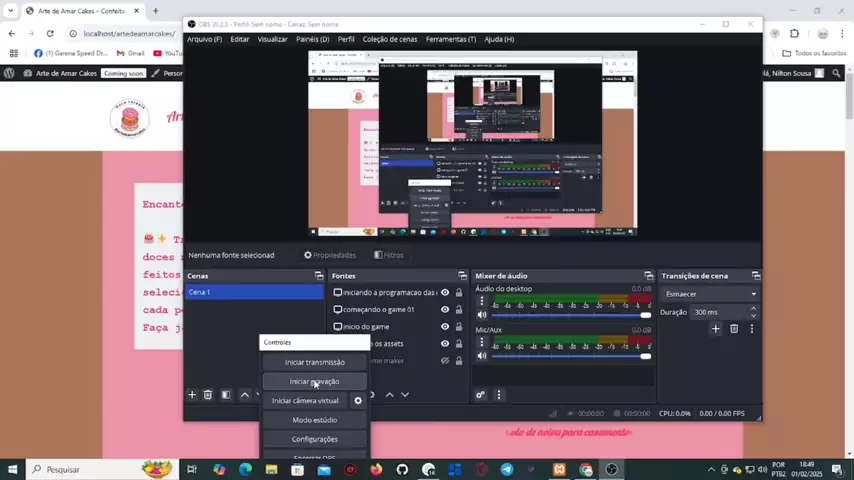Image resolution: width=854 pixels, height=480 pixels.
Task: Open Áudio do desktop three-dot options menu
Action: tap(481, 301)
